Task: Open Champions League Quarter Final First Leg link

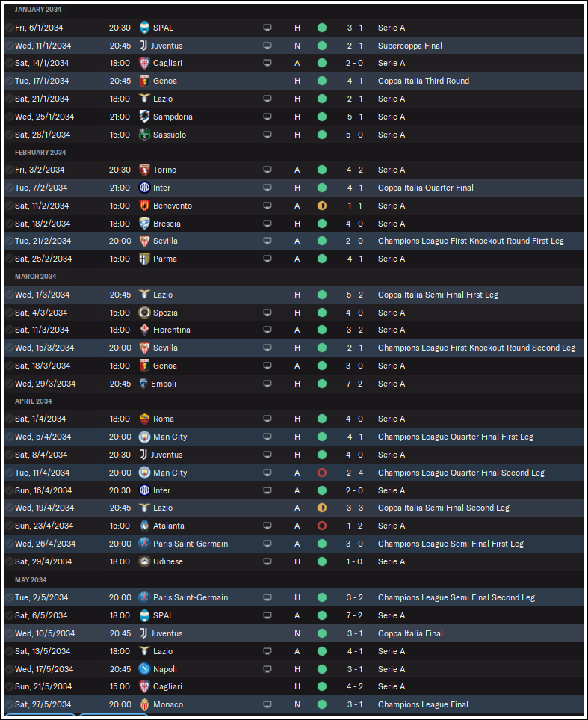Action: [455, 437]
